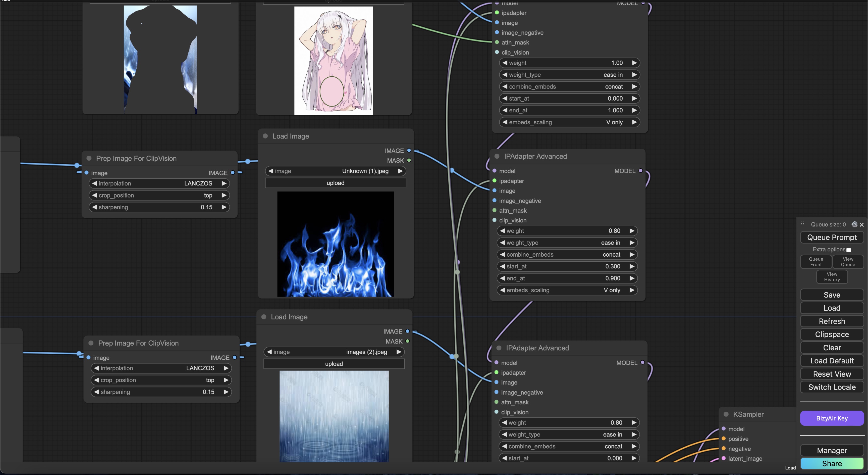Upload image in fire Load Image node

pyautogui.click(x=335, y=183)
